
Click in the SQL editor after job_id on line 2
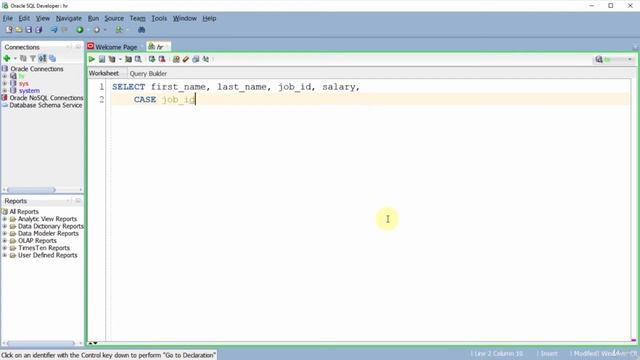[x=196, y=99]
